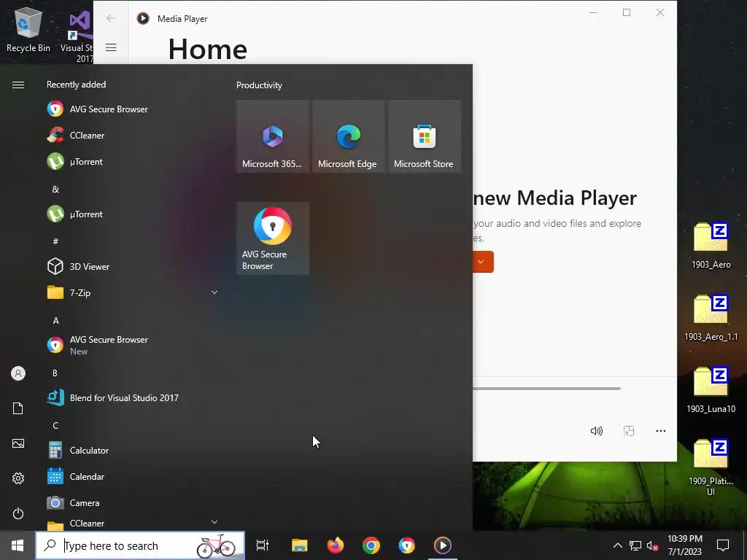The image size is (747, 560).
Task: Click the Windows Start button
Action: 18,545
